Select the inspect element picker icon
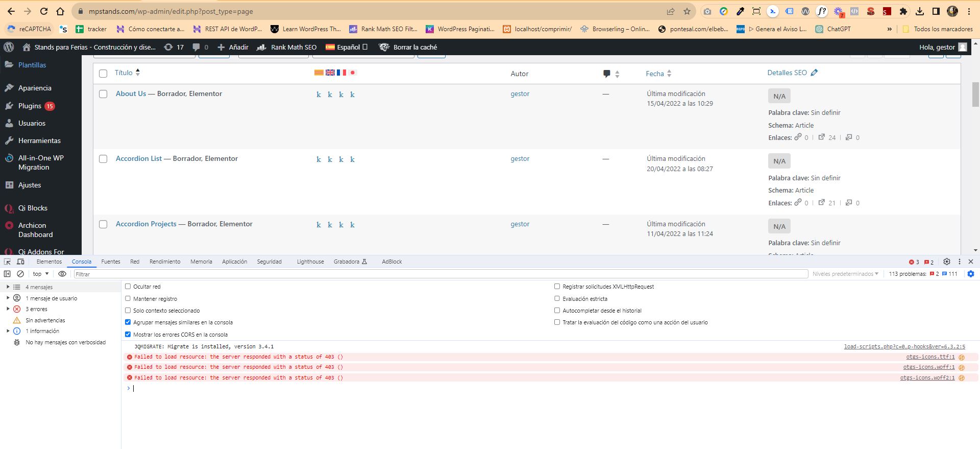 7,262
